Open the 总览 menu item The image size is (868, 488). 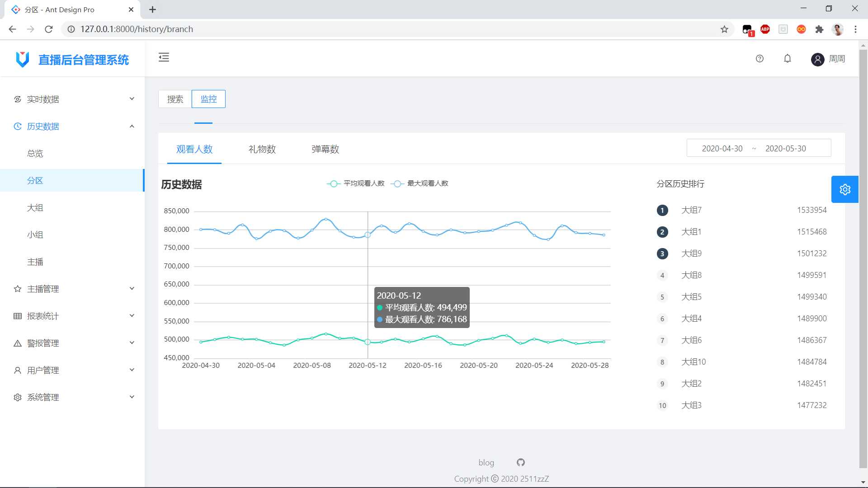click(x=72, y=153)
